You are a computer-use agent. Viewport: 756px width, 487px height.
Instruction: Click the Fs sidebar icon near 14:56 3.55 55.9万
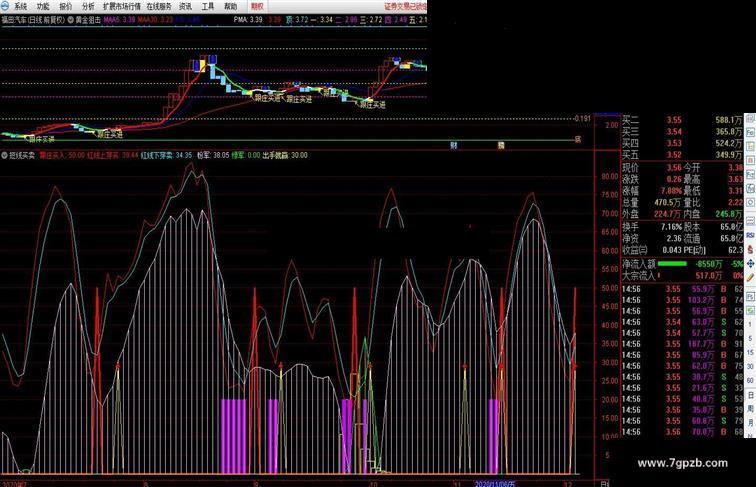tap(751, 296)
